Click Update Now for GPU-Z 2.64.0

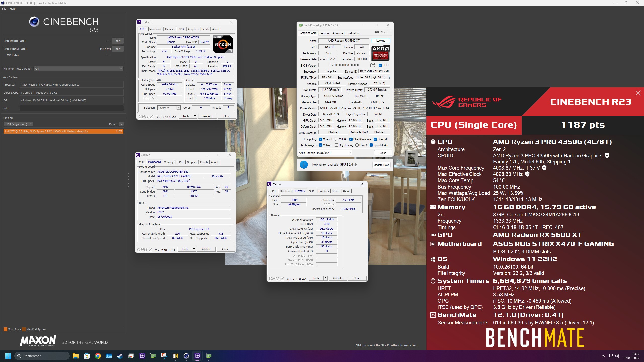381,165
